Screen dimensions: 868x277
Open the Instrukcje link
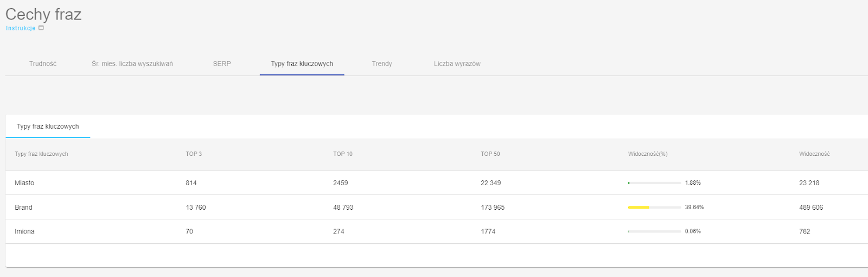click(21, 28)
